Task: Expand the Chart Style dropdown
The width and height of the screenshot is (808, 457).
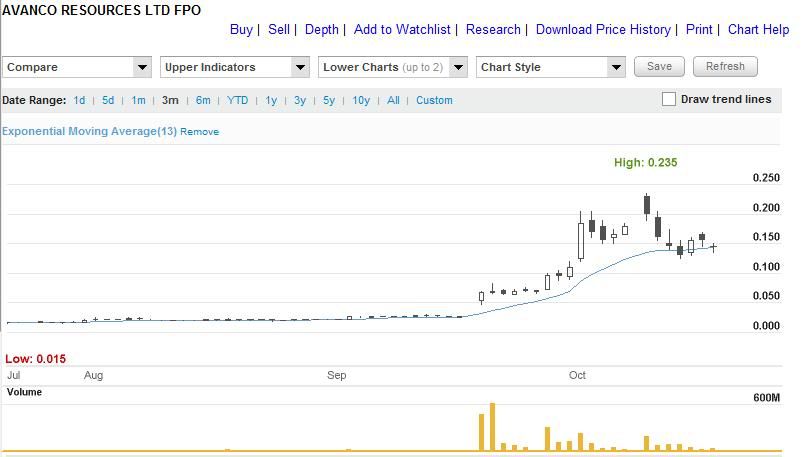Action: coord(551,67)
